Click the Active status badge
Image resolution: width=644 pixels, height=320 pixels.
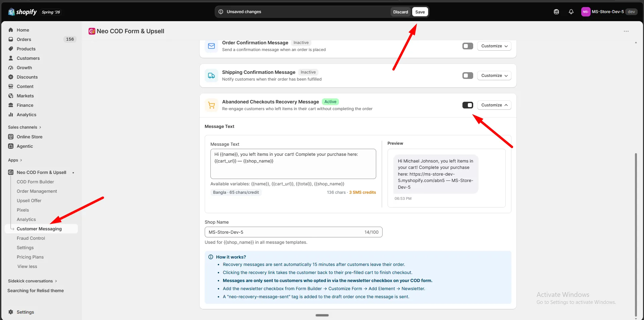click(x=330, y=102)
